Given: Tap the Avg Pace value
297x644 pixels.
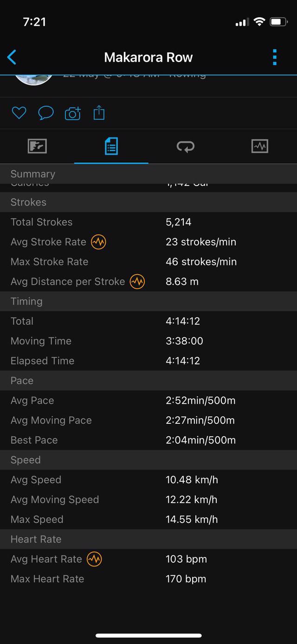Looking at the screenshot, I should click(200, 401).
